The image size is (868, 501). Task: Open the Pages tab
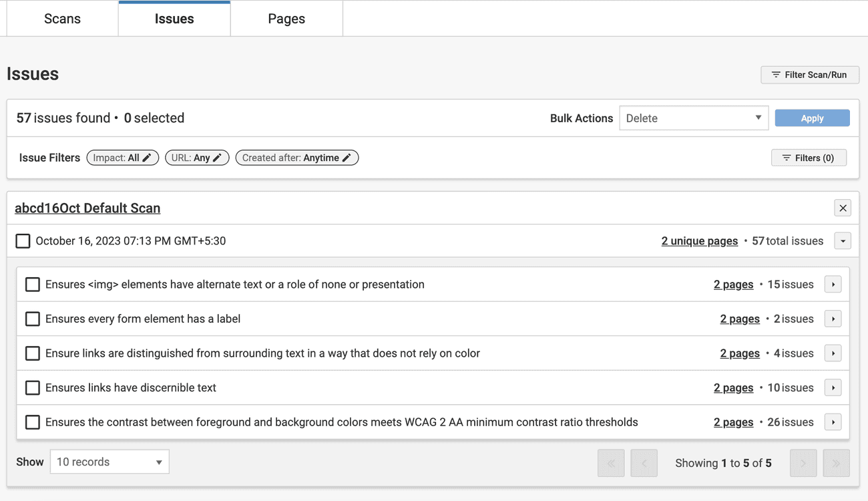coord(286,18)
